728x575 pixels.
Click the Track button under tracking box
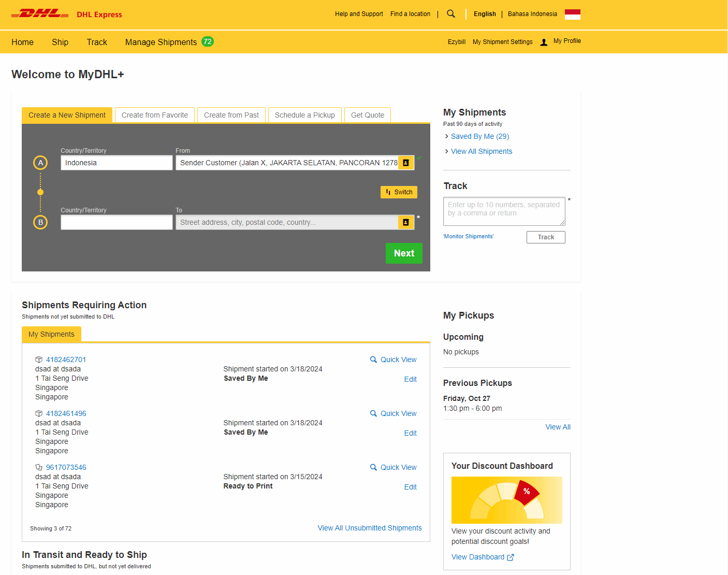(546, 237)
